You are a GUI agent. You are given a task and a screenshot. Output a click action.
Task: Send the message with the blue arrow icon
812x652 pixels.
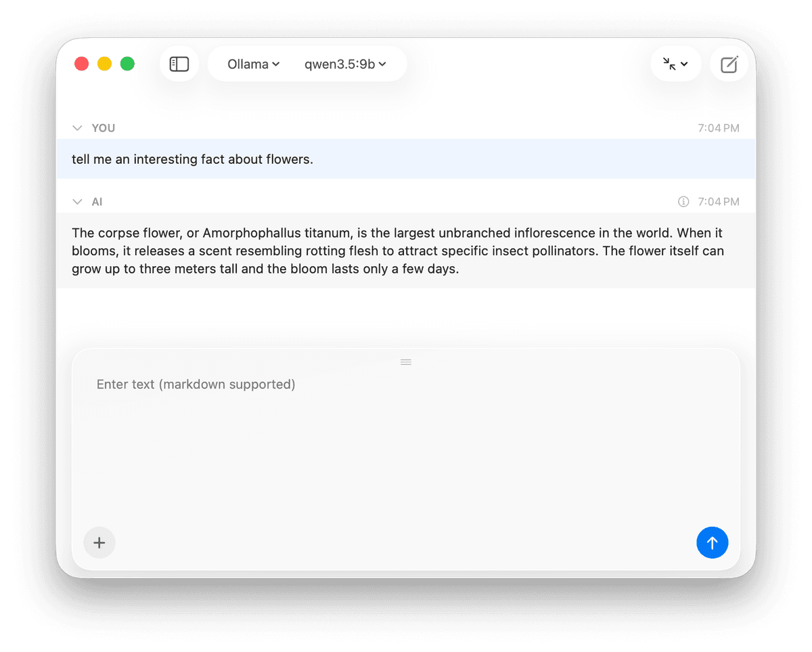click(x=712, y=542)
